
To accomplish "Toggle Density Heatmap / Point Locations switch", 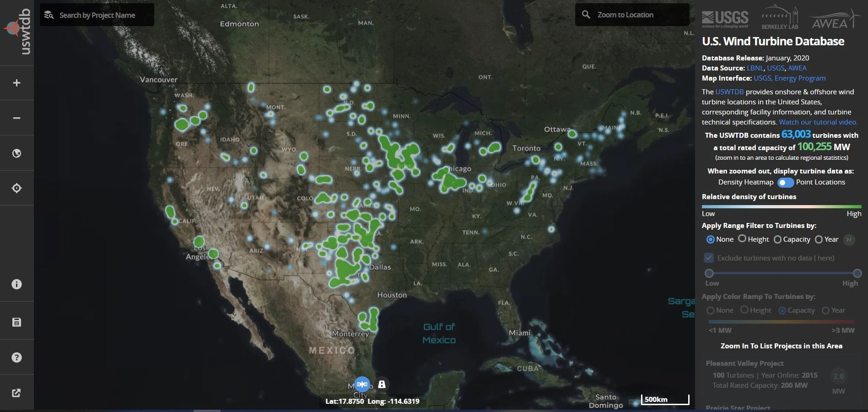I will click(785, 182).
